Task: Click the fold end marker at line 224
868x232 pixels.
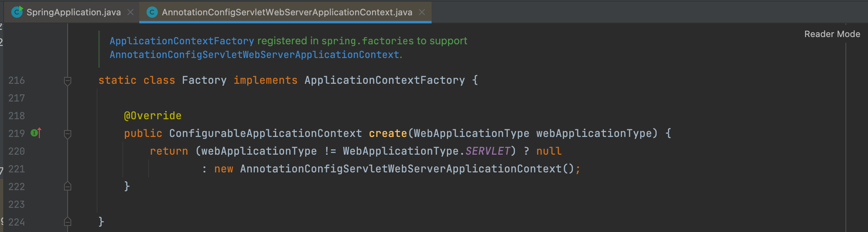Action: click(68, 222)
